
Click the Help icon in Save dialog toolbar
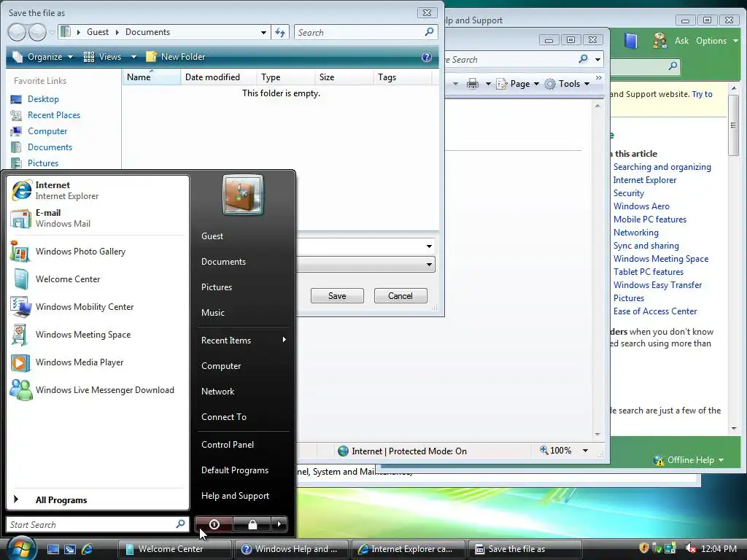click(x=427, y=57)
